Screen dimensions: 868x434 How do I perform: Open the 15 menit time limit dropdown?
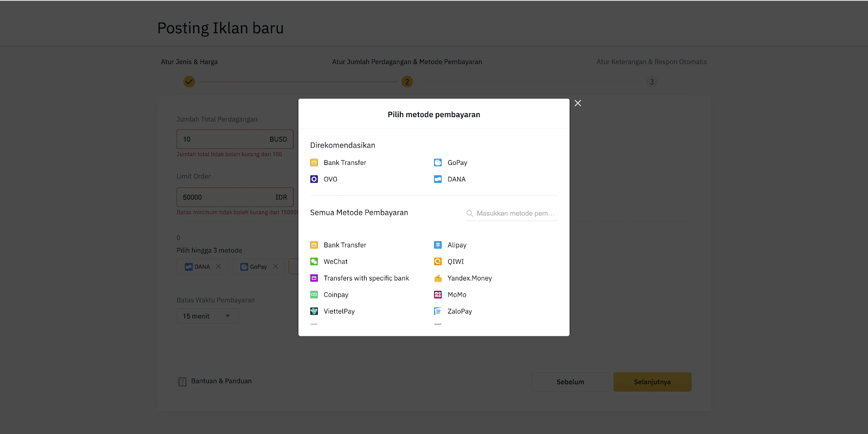[207, 316]
